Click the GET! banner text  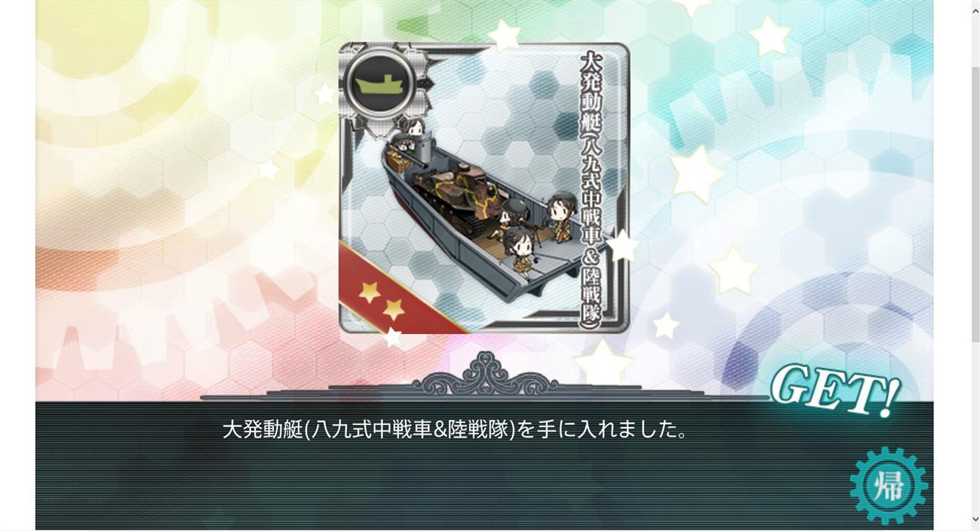[835, 389]
